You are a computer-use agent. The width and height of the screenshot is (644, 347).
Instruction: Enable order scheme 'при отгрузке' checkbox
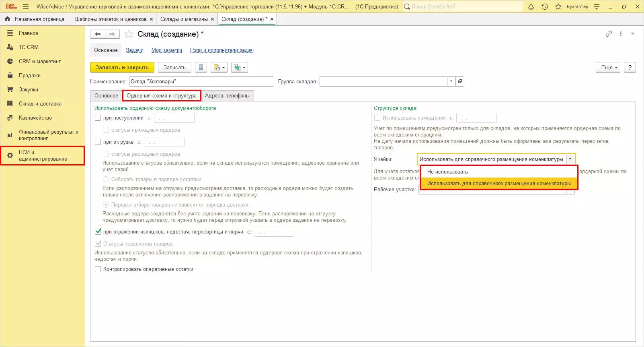tap(98, 142)
